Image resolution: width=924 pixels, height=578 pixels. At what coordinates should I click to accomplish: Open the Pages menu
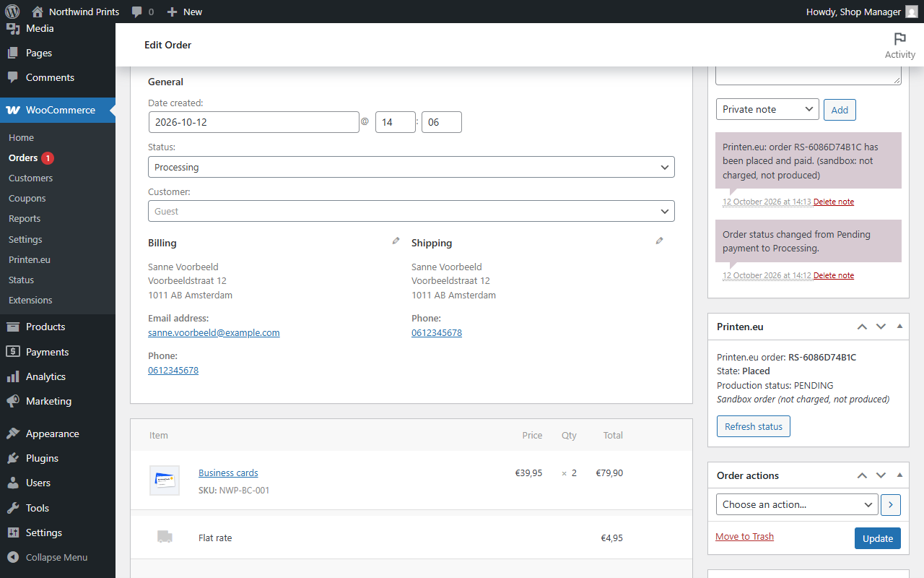58,53
